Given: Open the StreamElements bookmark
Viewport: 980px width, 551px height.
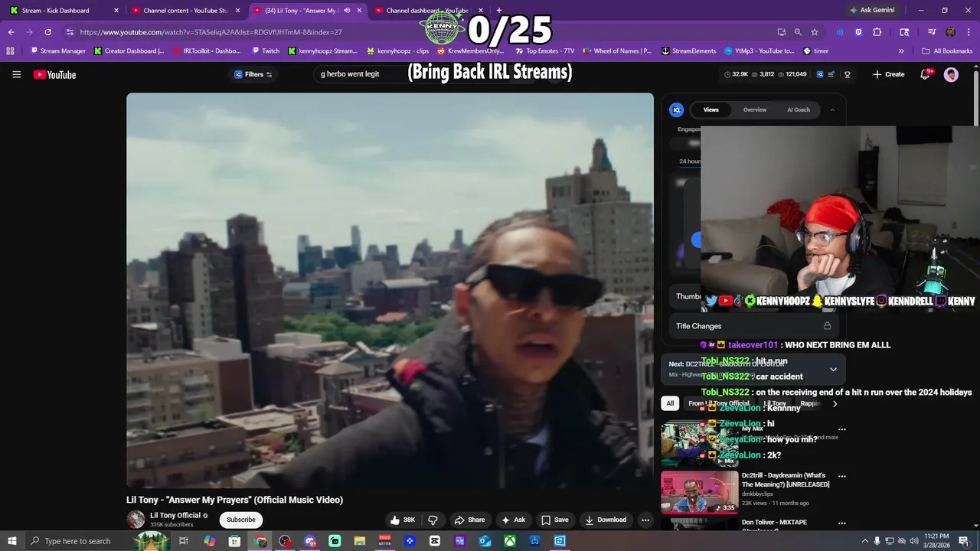Looking at the screenshot, I should (688, 51).
